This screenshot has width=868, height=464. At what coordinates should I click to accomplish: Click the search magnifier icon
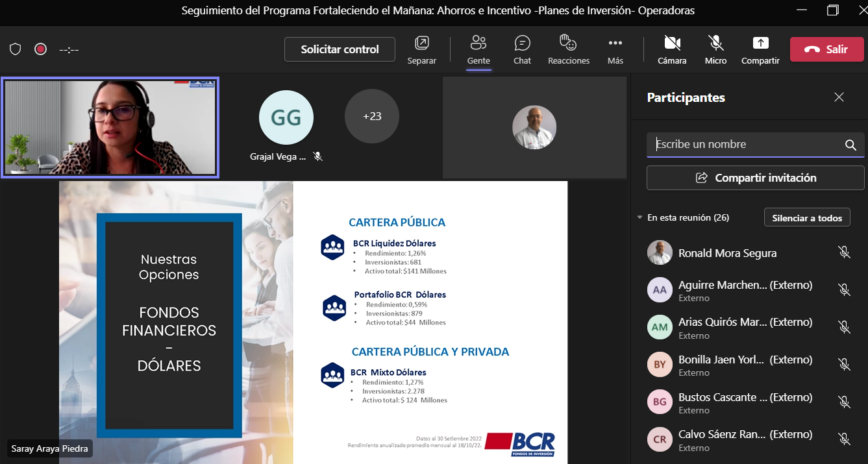[x=850, y=145]
